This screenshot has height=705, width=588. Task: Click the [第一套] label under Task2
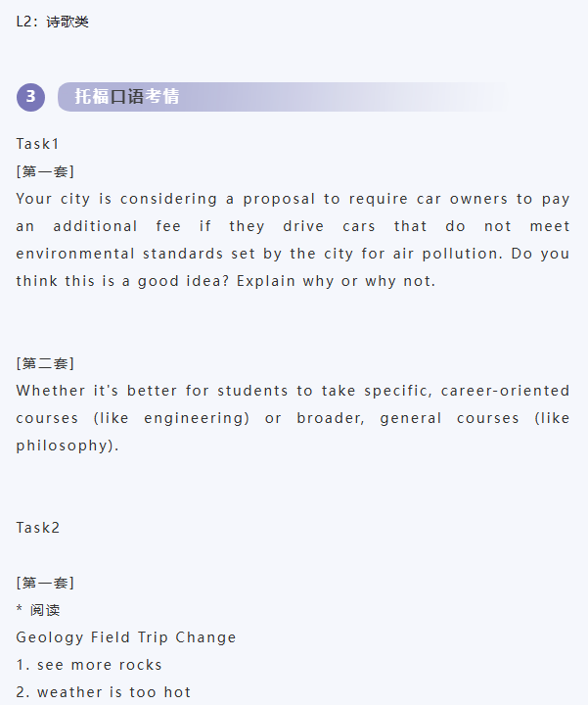45,583
